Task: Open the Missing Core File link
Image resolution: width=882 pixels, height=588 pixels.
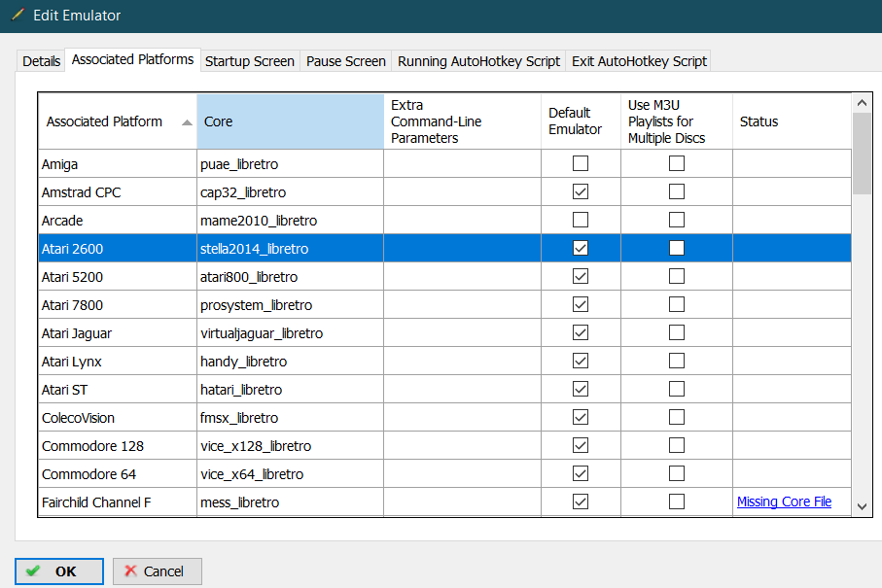Action: (784, 502)
